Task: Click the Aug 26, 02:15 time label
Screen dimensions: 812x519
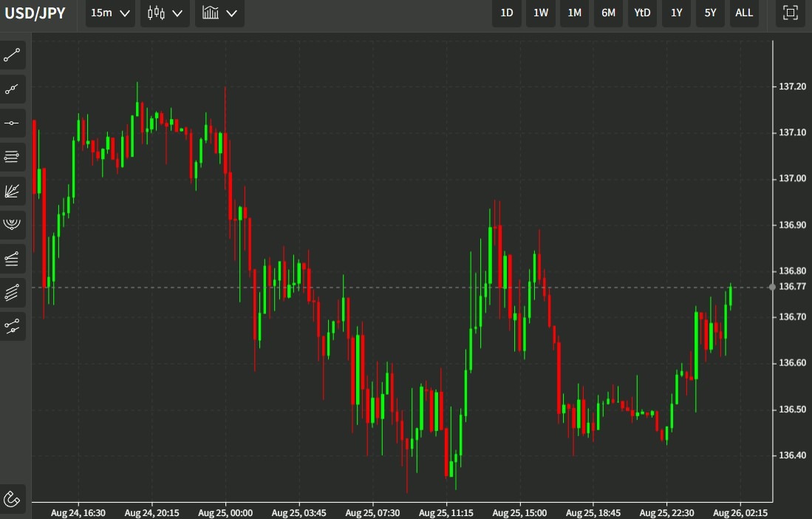Action: tap(740, 513)
